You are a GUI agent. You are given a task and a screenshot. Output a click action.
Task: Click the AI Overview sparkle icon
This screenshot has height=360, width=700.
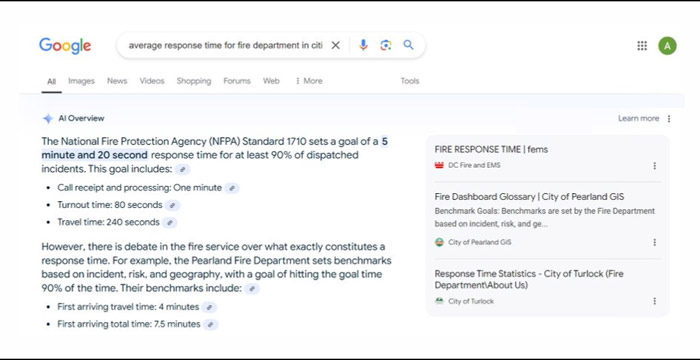coord(48,119)
